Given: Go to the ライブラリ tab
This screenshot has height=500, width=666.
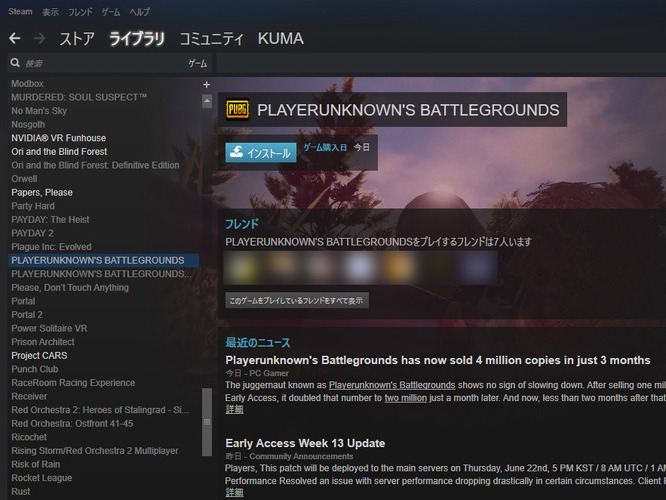Looking at the screenshot, I should click(137, 39).
